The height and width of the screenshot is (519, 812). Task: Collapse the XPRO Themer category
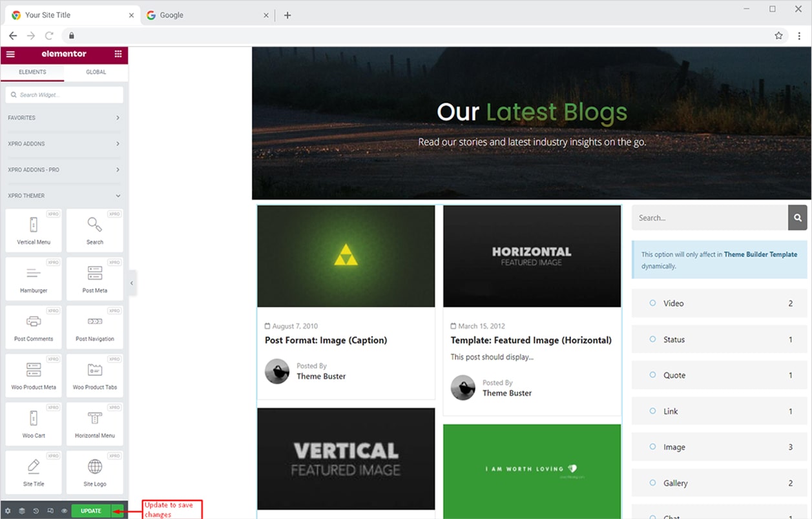[x=64, y=196]
